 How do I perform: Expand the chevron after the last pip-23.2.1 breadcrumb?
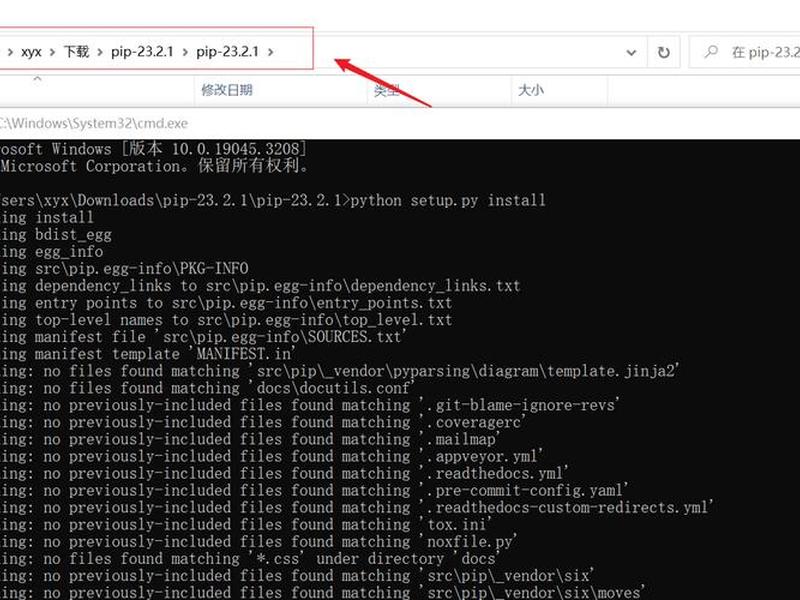pos(270,52)
